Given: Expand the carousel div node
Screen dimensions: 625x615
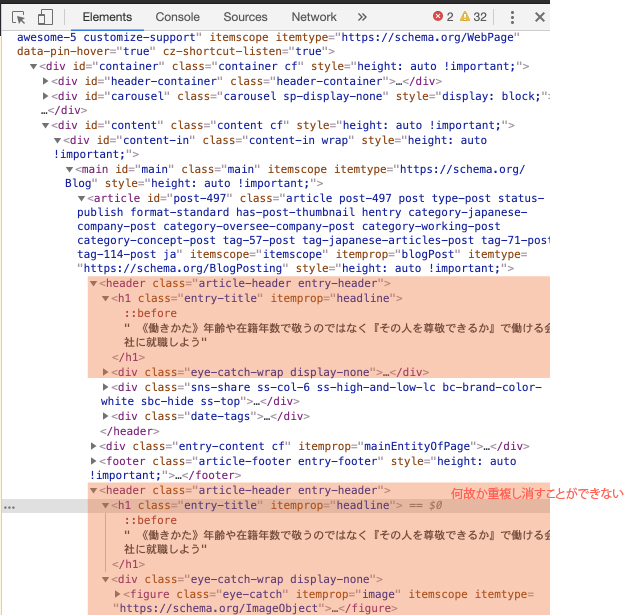Looking at the screenshot, I should 47,96.
